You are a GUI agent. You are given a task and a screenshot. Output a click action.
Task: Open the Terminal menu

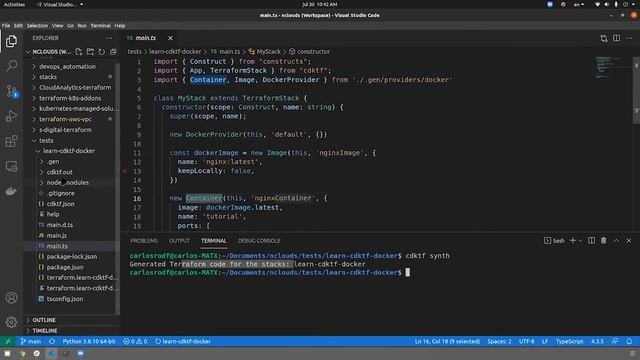(100, 26)
